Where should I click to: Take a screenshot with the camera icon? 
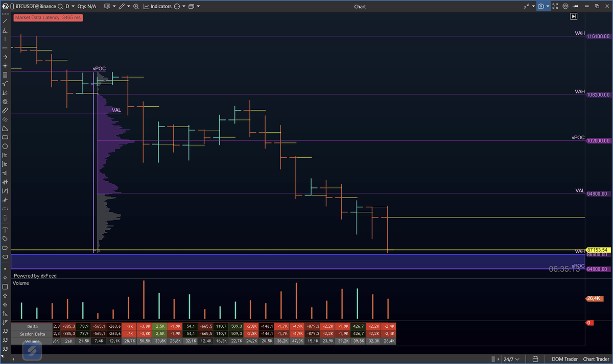pos(540,7)
